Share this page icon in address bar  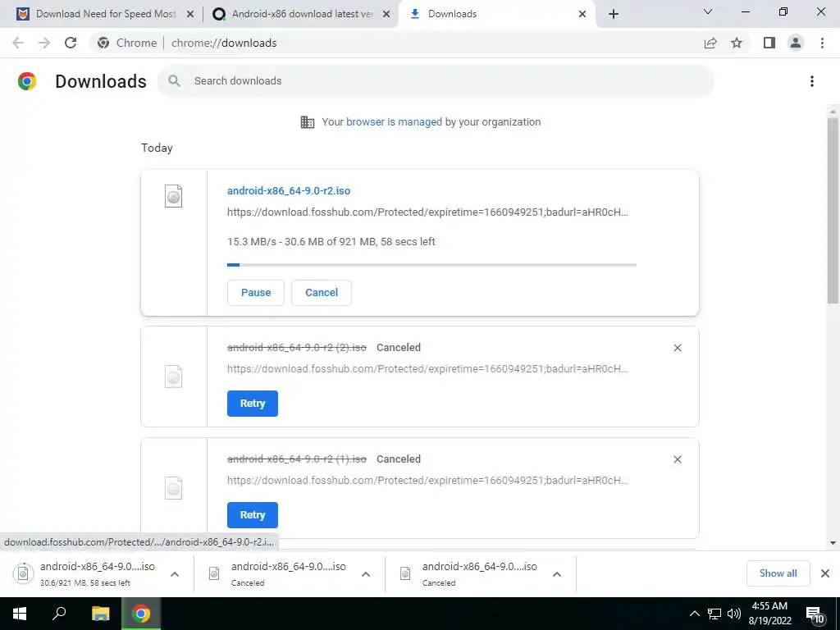click(x=710, y=43)
